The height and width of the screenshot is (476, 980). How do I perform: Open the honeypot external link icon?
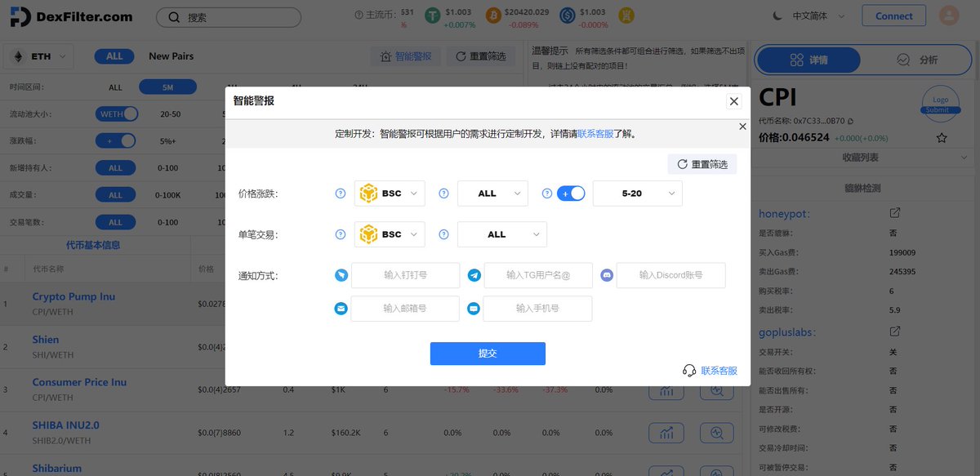coord(894,212)
